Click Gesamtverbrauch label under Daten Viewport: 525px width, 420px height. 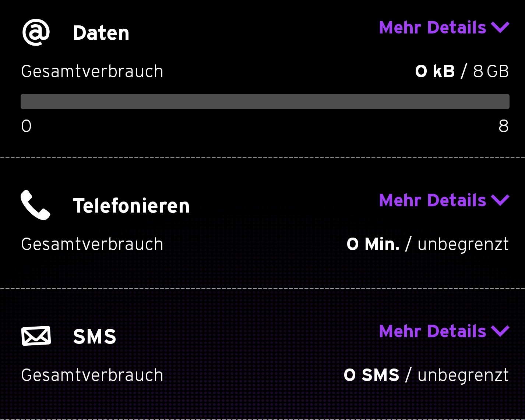pos(92,71)
